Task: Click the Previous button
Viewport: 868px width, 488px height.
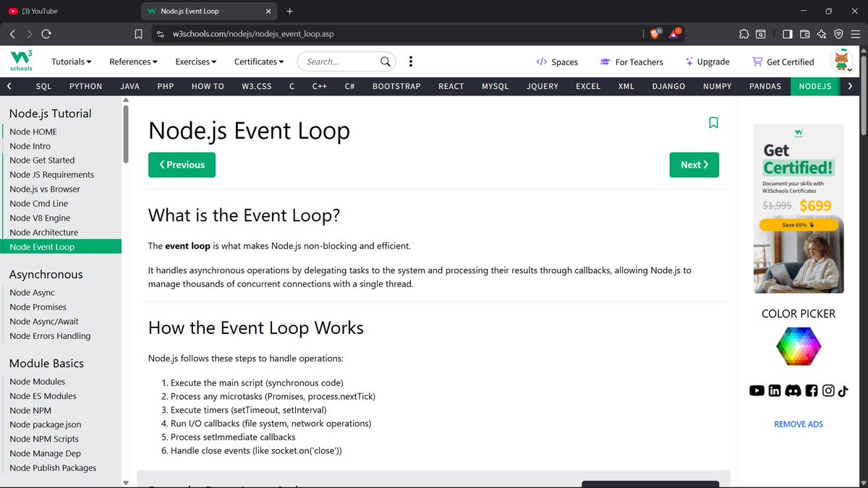Action: 182,165
